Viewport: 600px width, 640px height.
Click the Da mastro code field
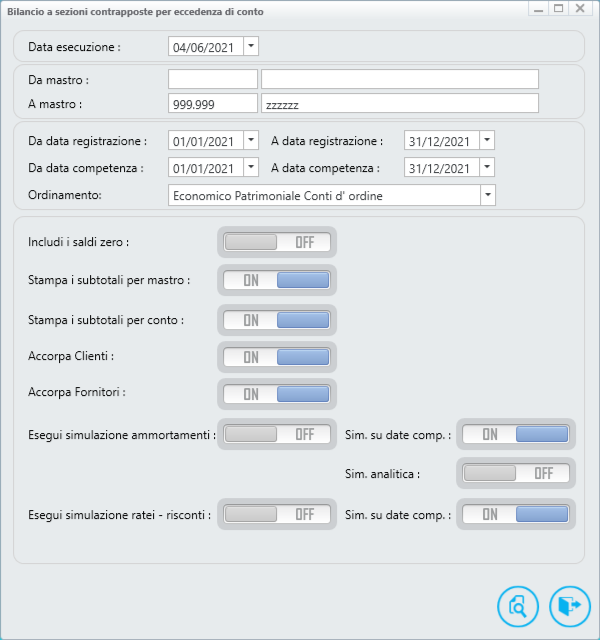point(213,79)
